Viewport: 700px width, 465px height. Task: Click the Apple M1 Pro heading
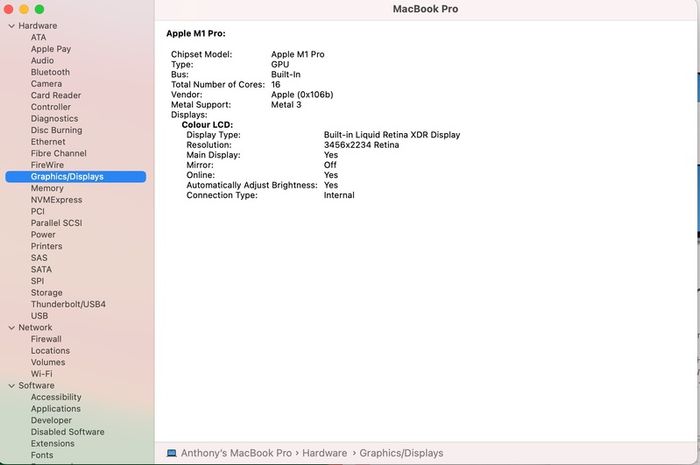point(196,33)
